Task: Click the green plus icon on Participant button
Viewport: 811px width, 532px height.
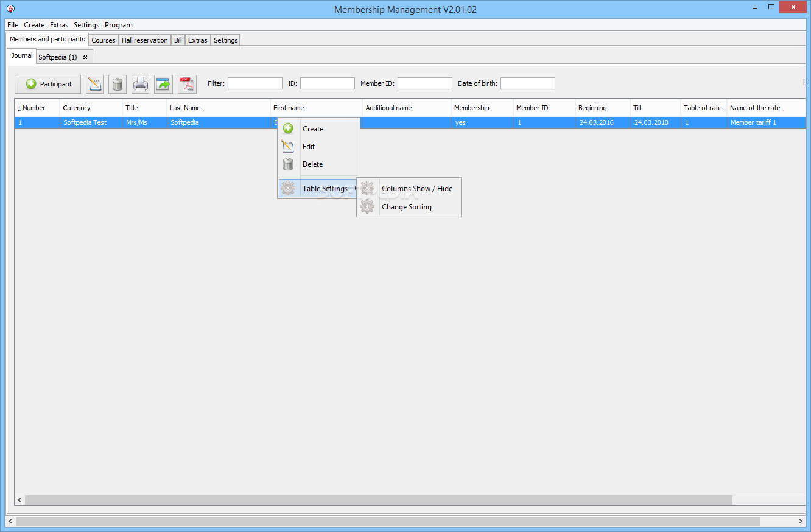Action: (x=31, y=84)
